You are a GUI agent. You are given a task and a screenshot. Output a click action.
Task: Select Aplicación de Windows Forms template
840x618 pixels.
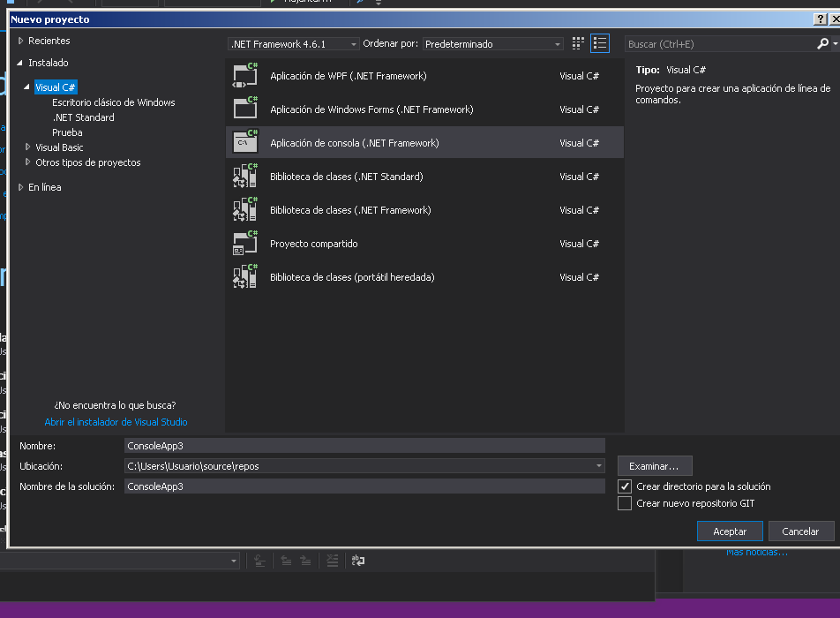tap(424, 109)
